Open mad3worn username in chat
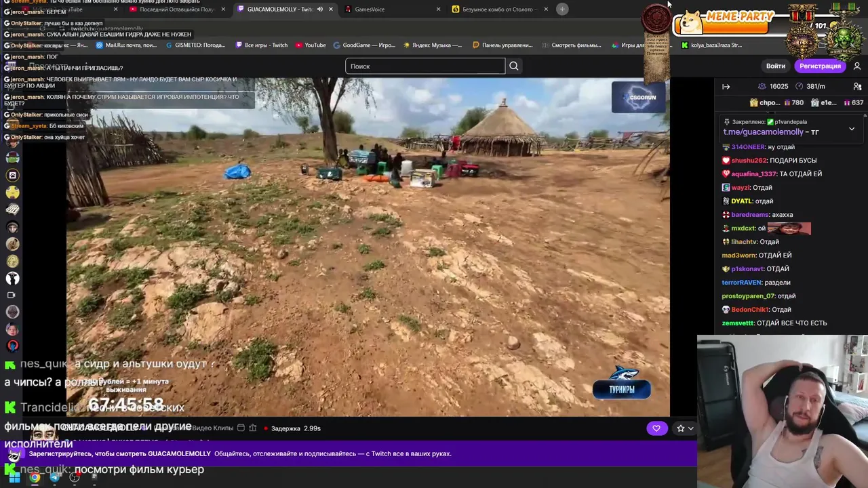This screenshot has width=868, height=488. [738, 256]
